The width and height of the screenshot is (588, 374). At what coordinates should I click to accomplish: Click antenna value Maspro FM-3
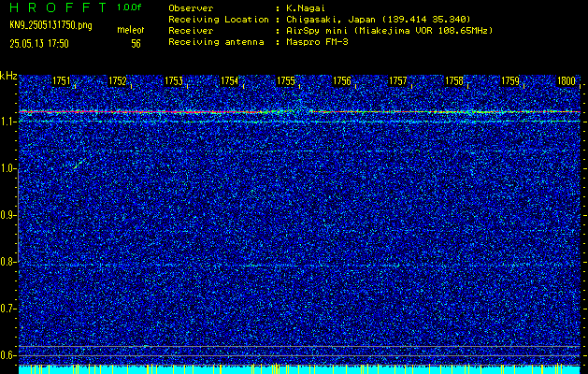pyautogui.click(x=316, y=42)
